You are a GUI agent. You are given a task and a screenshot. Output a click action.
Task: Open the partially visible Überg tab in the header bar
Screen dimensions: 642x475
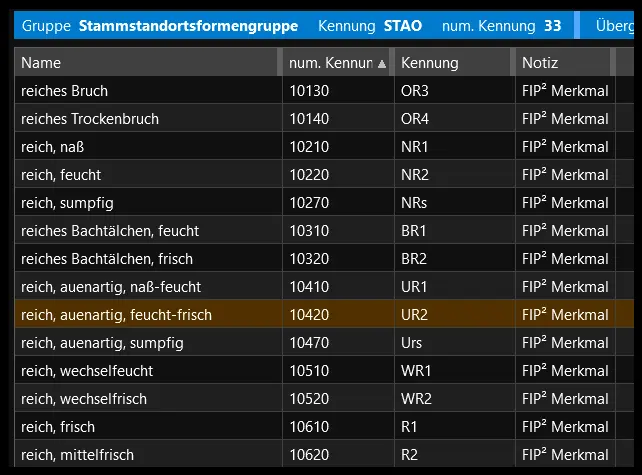tap(618, 25)
